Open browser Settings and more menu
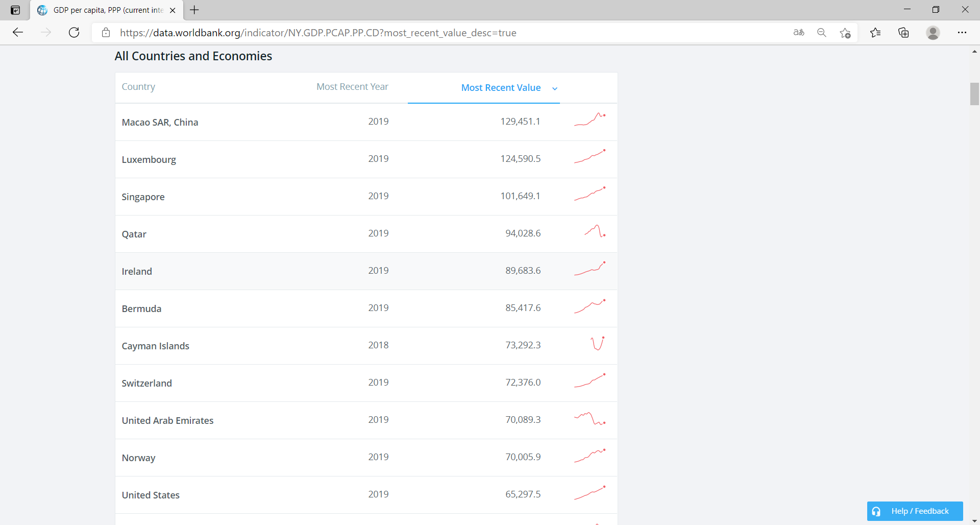This screenshot has width=980, height=525. 962,33
